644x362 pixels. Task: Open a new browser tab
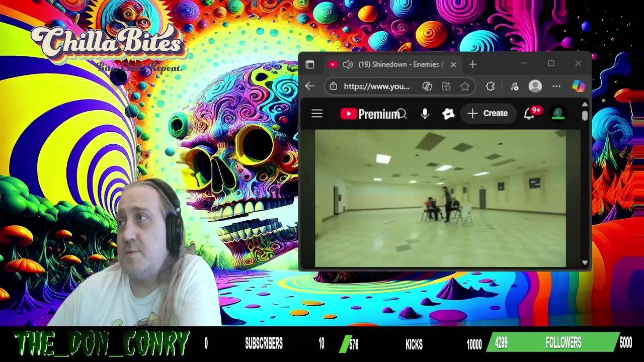click(x=472, y=64)
